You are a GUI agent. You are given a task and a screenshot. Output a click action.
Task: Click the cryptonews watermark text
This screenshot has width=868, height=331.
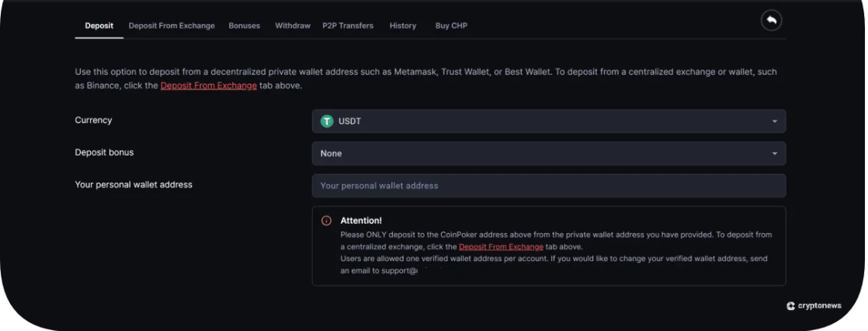tap(819, 306)
